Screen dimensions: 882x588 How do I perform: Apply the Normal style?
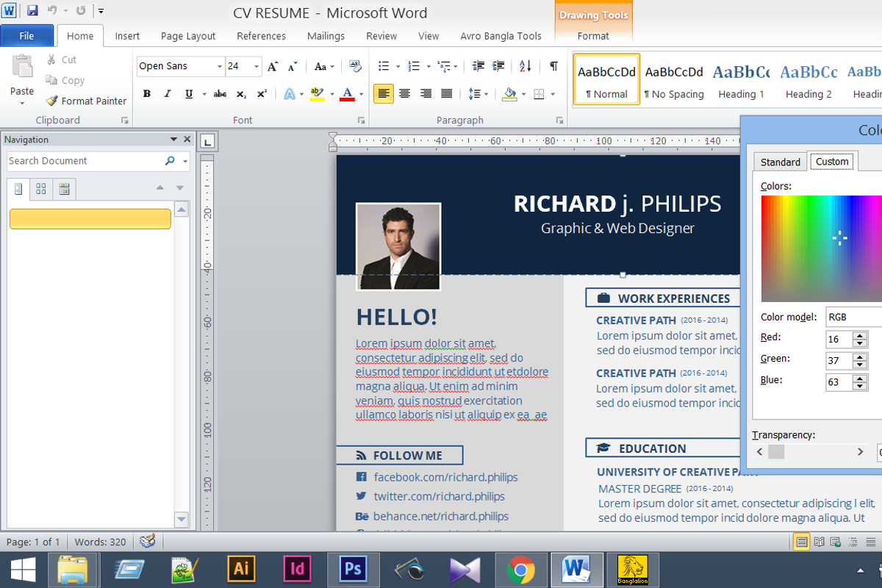606,79
